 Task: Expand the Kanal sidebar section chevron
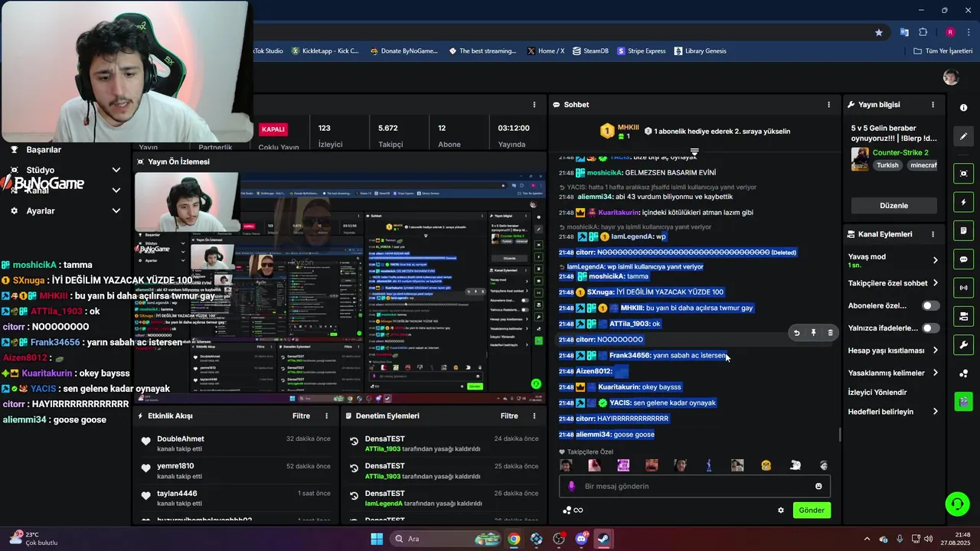(x=116, y=190)
